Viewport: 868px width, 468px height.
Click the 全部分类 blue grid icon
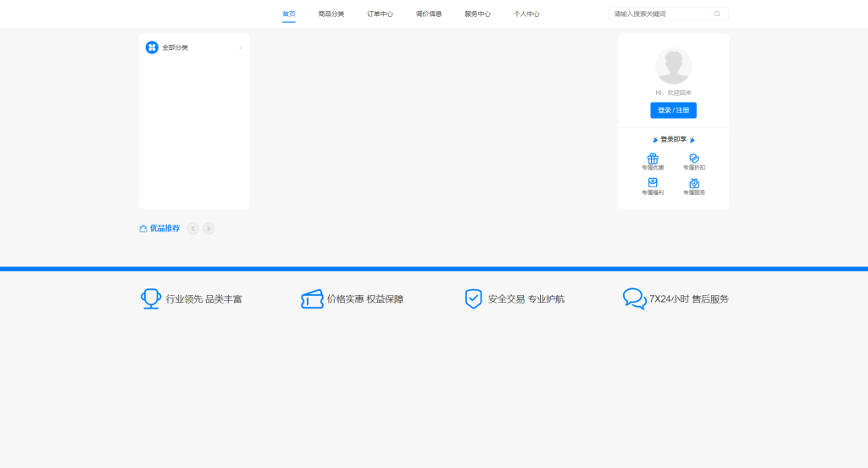[152, 47]
